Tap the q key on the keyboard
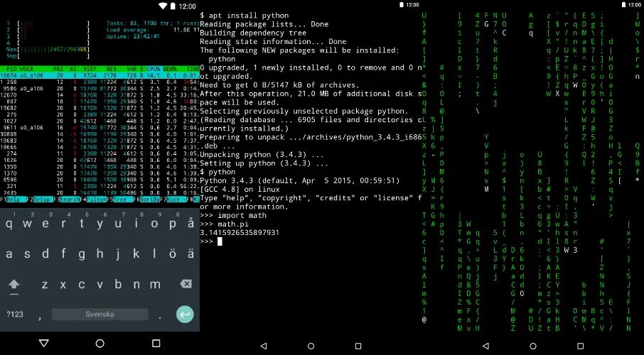 [x=9, y=224]
